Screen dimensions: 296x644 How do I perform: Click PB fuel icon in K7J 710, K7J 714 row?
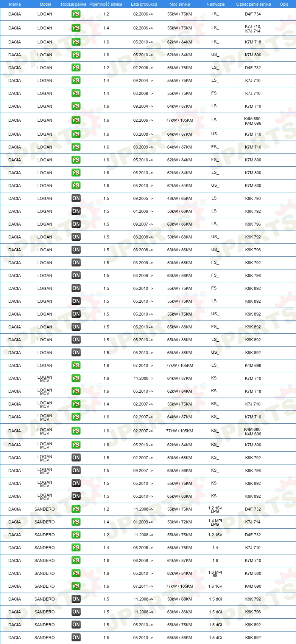[76, 28]
